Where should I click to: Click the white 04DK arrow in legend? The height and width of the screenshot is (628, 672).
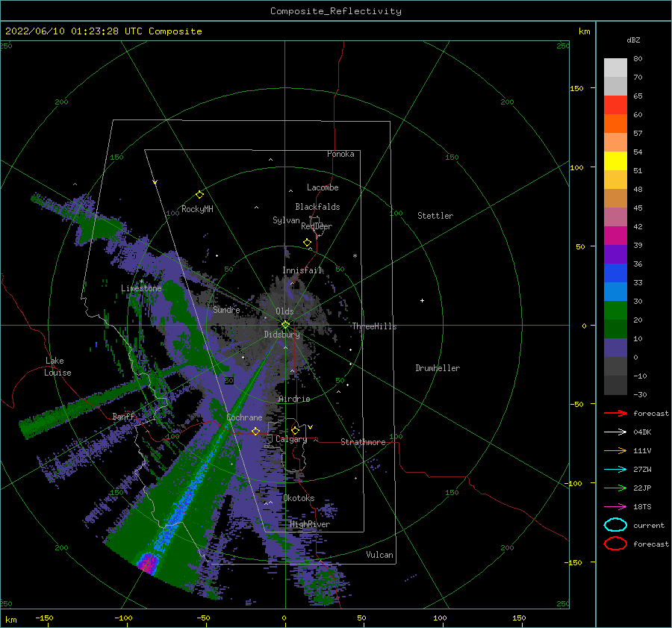coord(615,432)
